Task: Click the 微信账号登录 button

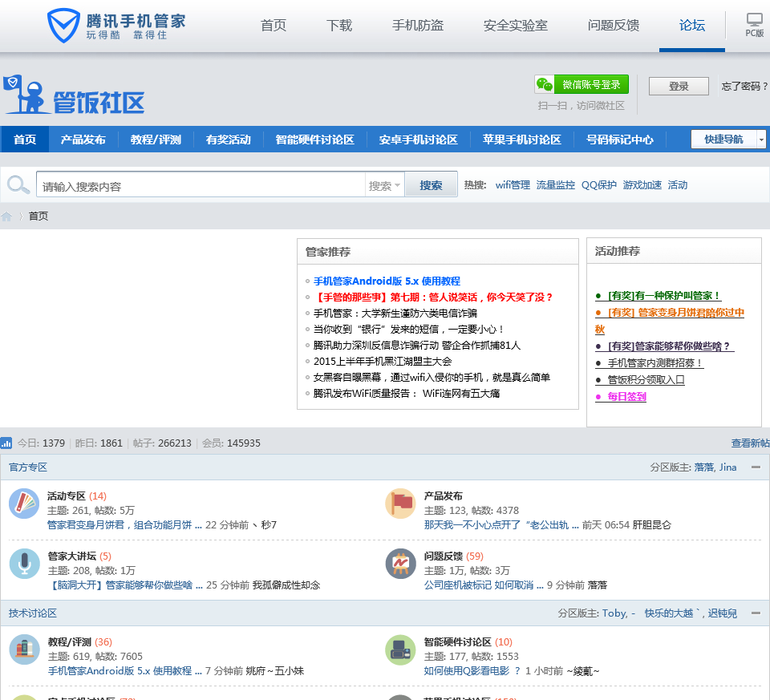Action: (582, 84)
